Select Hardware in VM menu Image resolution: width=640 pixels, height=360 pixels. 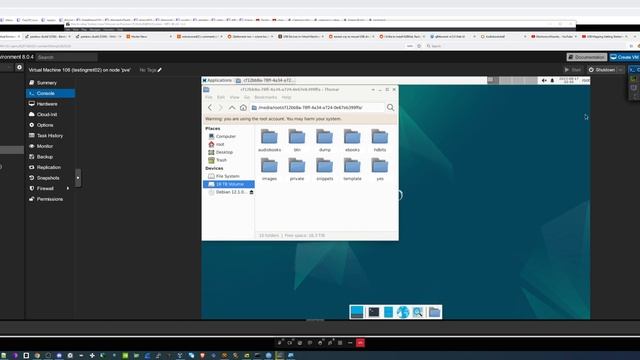click(x=50, y=104)
